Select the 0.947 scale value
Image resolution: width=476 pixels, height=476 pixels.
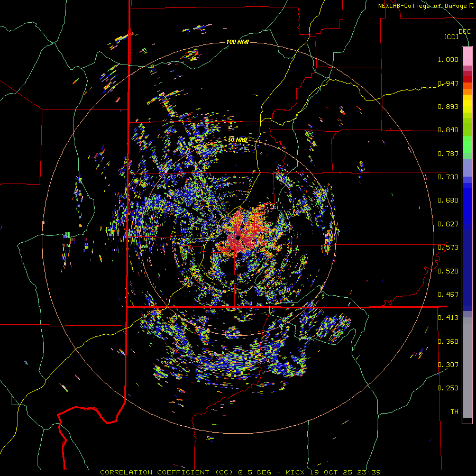(448, 83)
